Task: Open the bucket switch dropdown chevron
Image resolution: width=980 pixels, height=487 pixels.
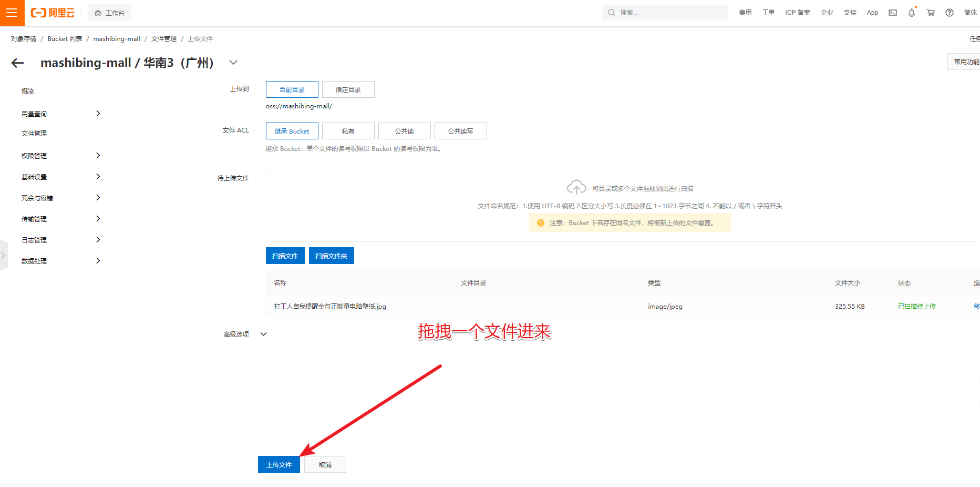Action: tap(233, 63)
